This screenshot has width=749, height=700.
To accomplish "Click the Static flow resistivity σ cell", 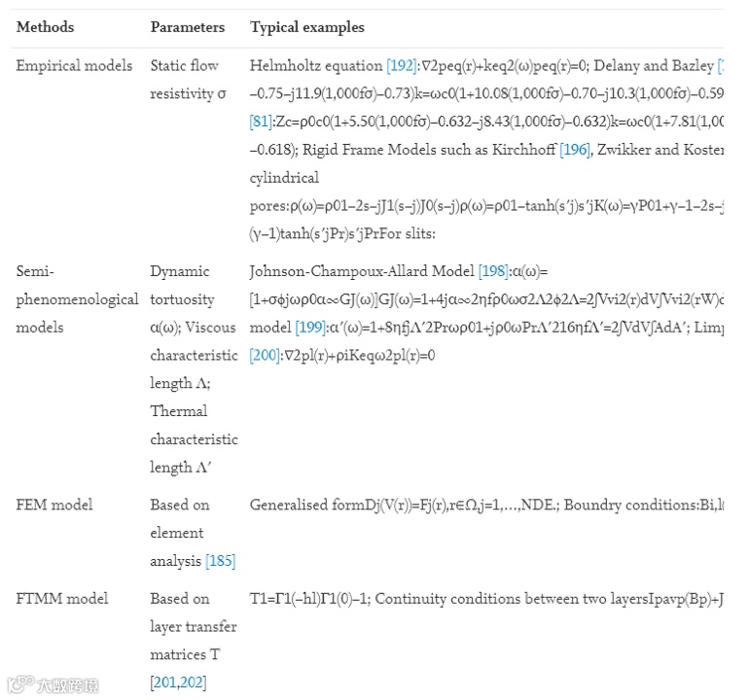I will [x=188, y=80].
